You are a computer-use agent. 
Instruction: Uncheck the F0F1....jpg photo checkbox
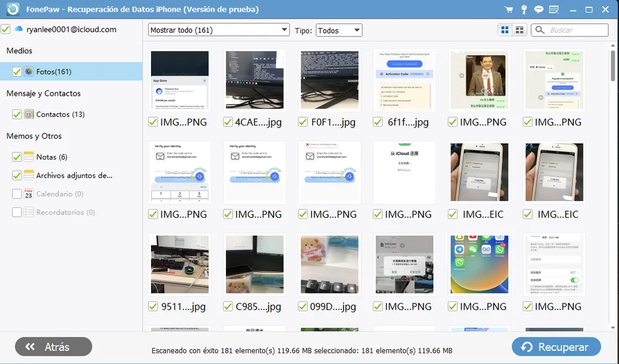coord(303,122)
